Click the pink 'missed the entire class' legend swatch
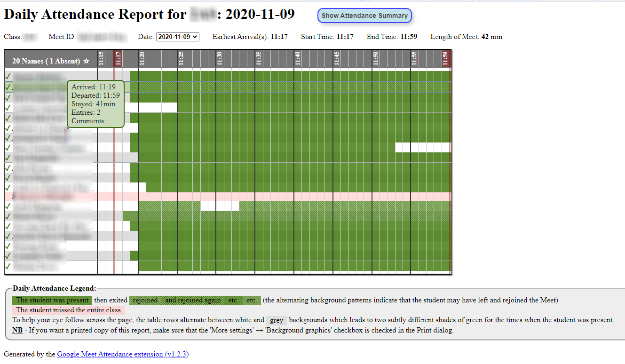The width and height of the screenshot is (625, 364). (x=68, y=310)
